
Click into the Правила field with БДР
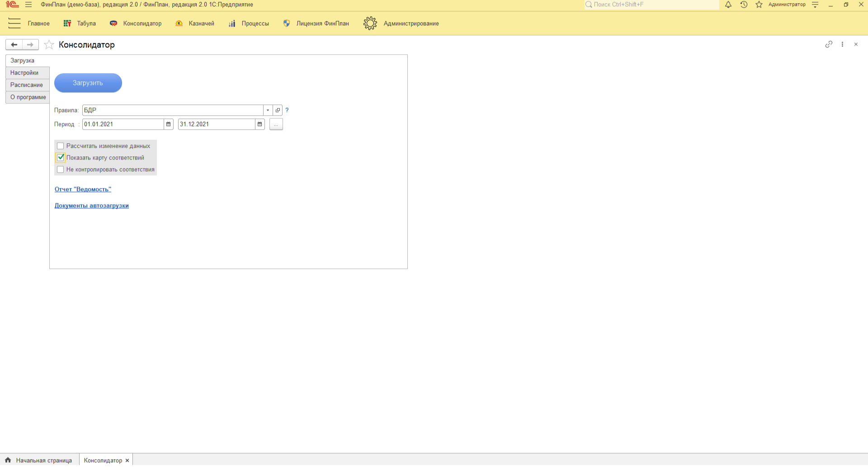tap(173, 110)
